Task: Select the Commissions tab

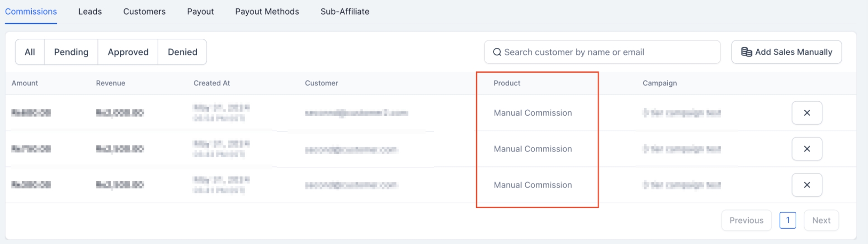Action: [x=31, y=12]
